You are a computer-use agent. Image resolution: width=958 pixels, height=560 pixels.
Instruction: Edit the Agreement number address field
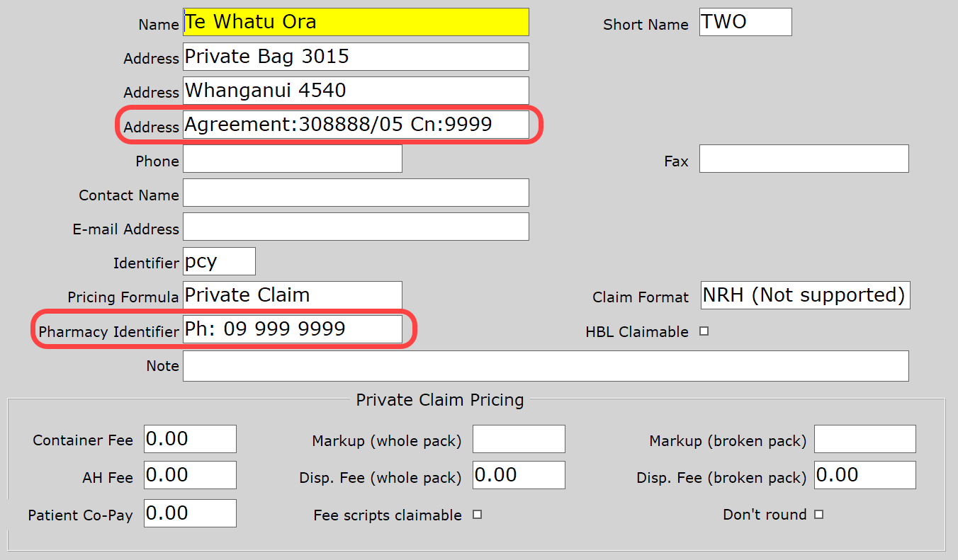356,125
